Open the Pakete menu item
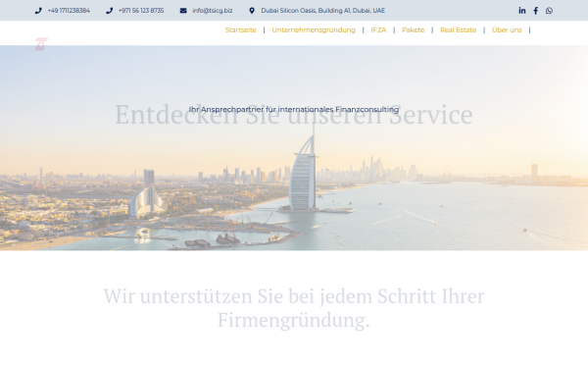Image resolution: width=588 pixels, height=368 pixels. [413, 30]
